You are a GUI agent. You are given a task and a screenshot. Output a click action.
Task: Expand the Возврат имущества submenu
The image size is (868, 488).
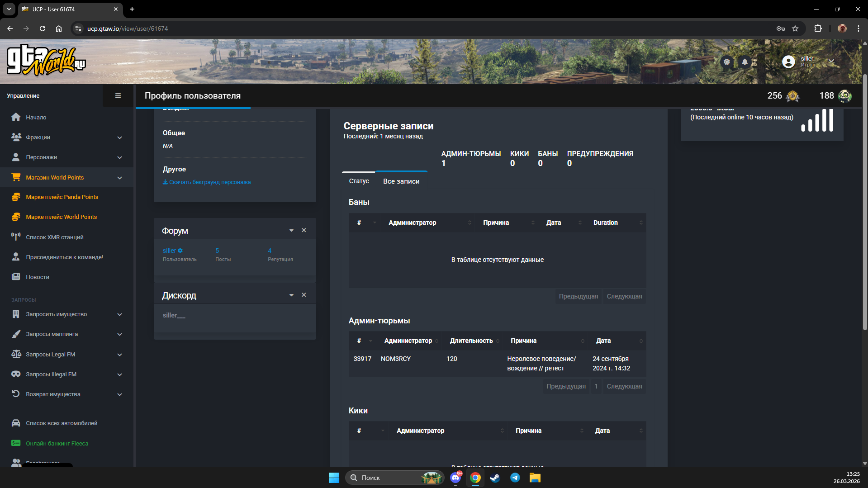120,394
